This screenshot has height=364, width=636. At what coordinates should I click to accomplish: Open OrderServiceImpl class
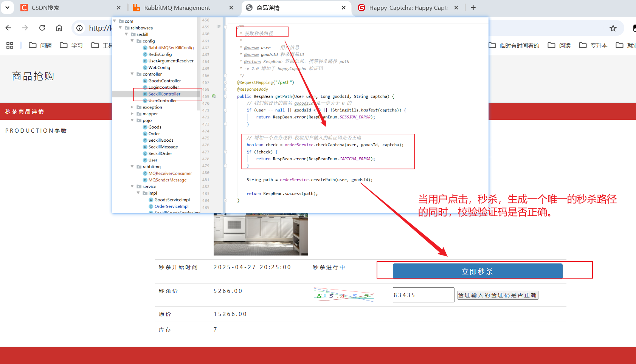click(169, 206)
